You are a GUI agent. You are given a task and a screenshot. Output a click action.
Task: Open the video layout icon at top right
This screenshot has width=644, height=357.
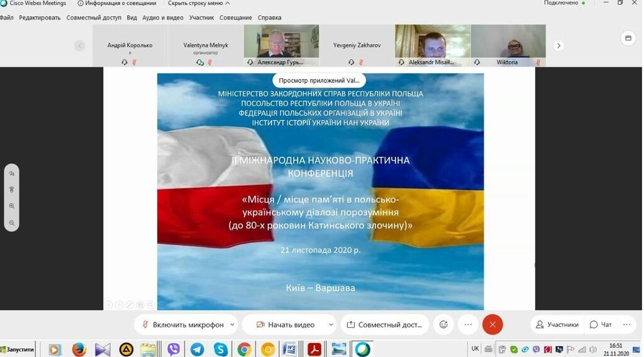pyautogui.click(x=628, y=38)
